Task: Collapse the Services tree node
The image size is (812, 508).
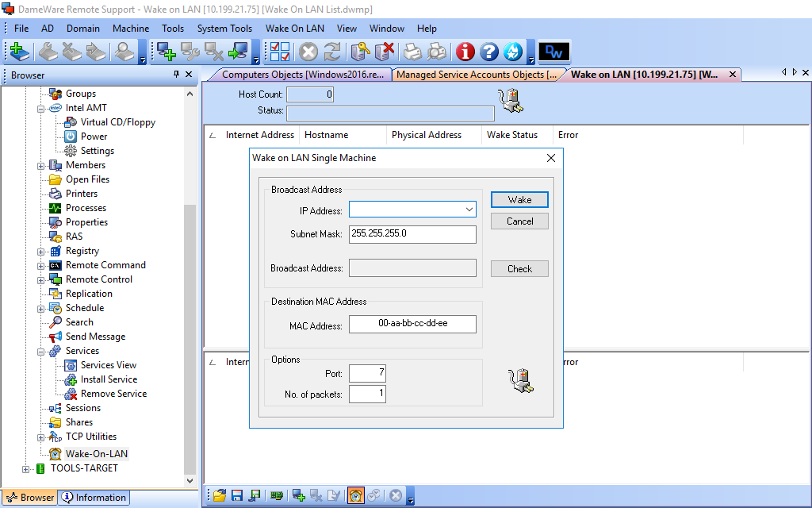Action: tap(41, 352)
